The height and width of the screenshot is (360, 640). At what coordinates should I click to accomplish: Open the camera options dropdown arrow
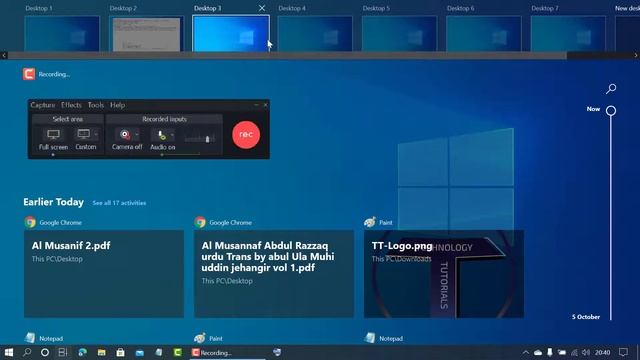pos(137,134)
